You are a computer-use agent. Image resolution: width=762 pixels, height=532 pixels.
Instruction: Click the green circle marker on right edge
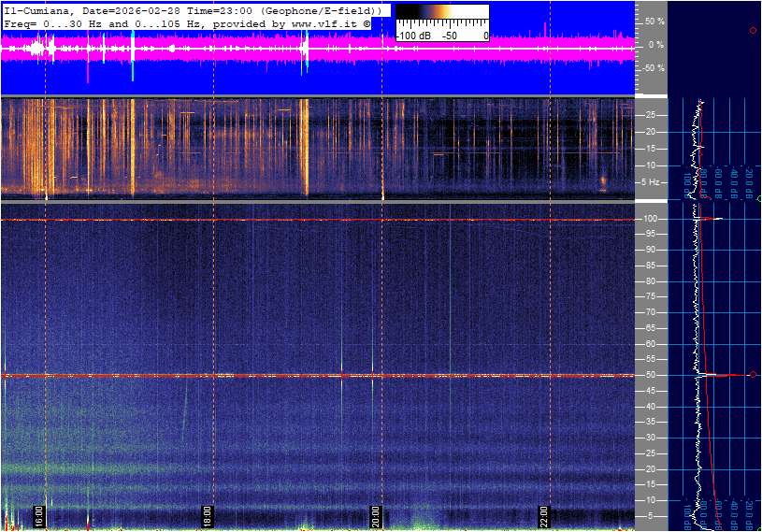click(759, 199)
